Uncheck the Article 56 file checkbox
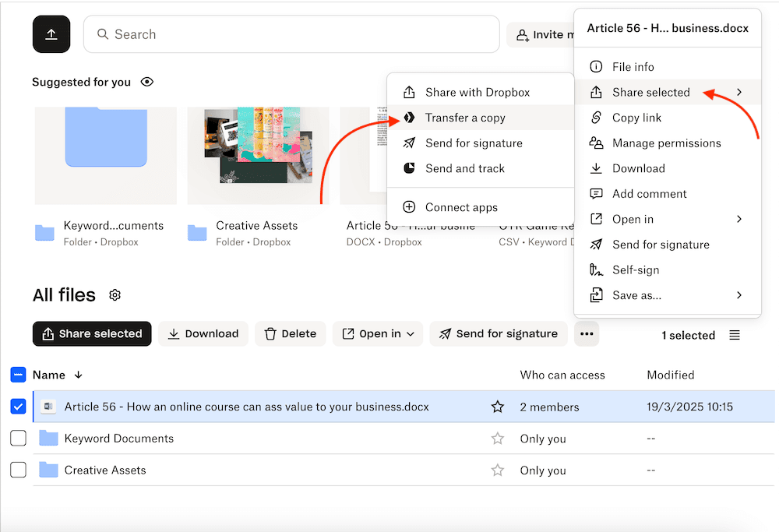The width and height of the screenshot is (779, 532). point(18,407)
